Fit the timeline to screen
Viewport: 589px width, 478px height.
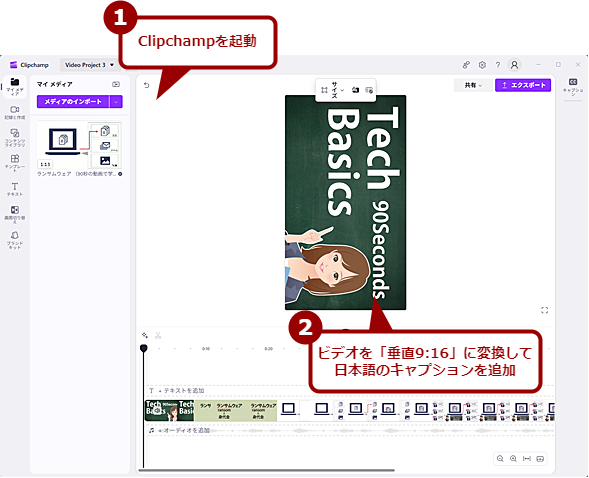click(527, 458)
